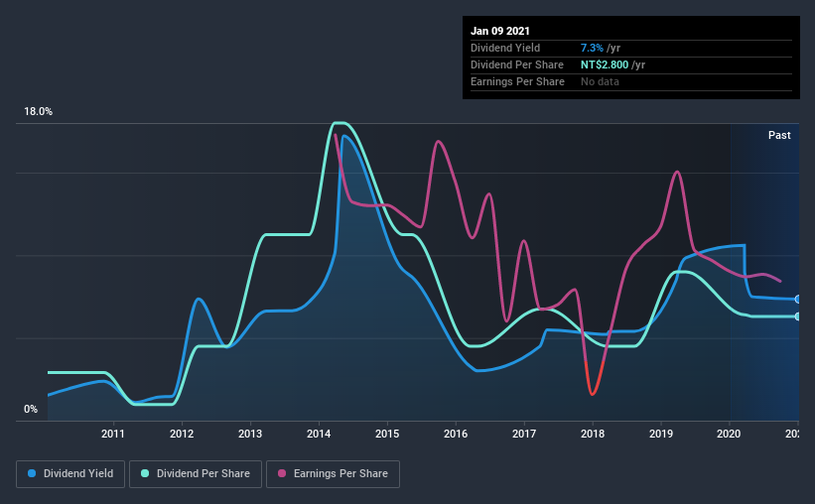Click the Past region label
815x504 pixels.
coord(779,136)
